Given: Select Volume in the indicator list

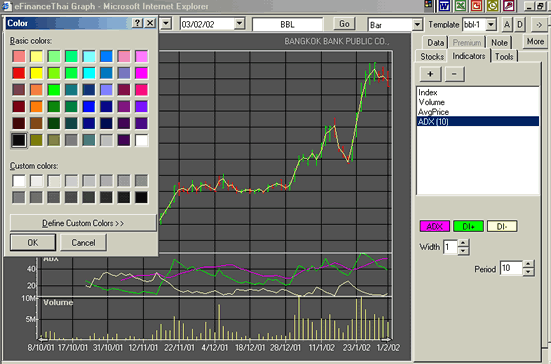Looking at the screenshot, I should (x=478, y=102).
